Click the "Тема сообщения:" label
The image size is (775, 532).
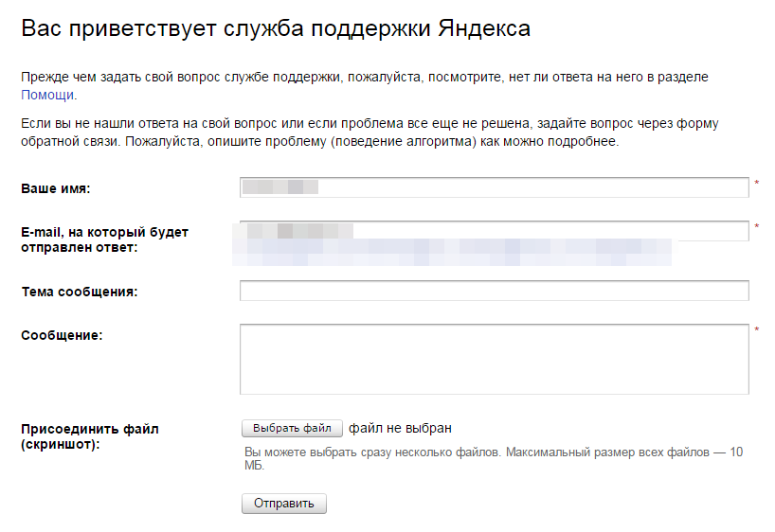79,292
